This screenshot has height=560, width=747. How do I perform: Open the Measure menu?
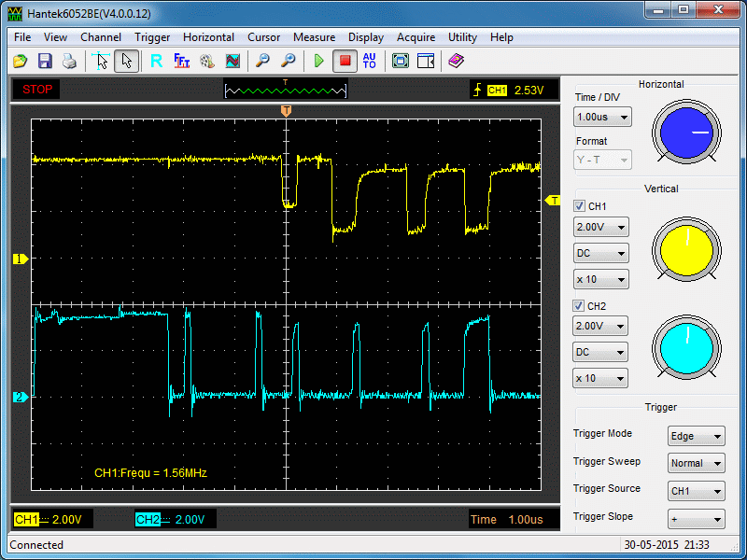click(314, 37)
